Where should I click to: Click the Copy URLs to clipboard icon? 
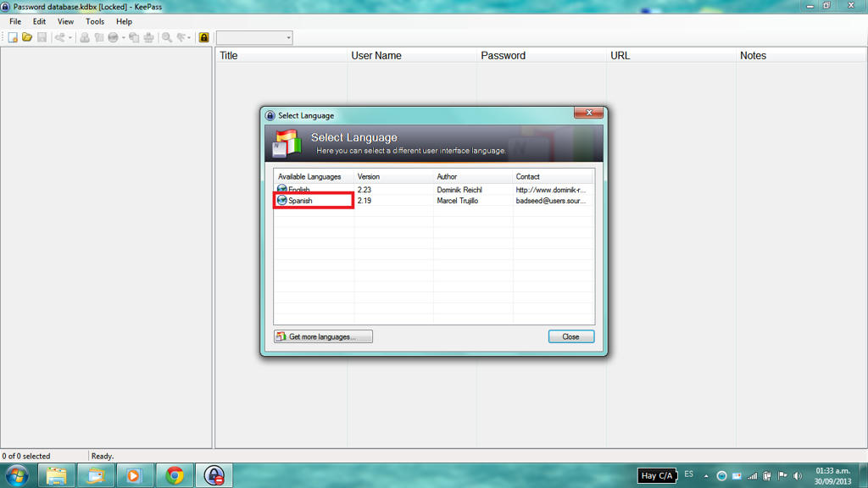134,37
